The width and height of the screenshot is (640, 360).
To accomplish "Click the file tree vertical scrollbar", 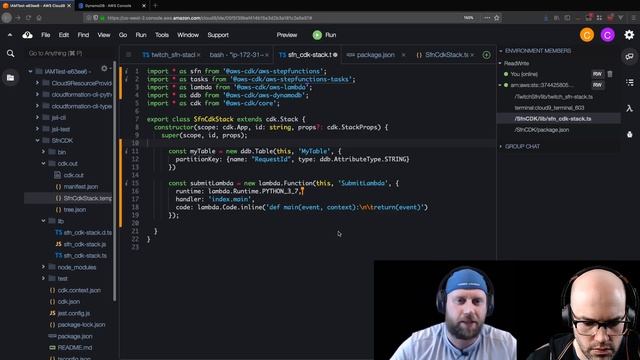I will (x=115, y=182).
